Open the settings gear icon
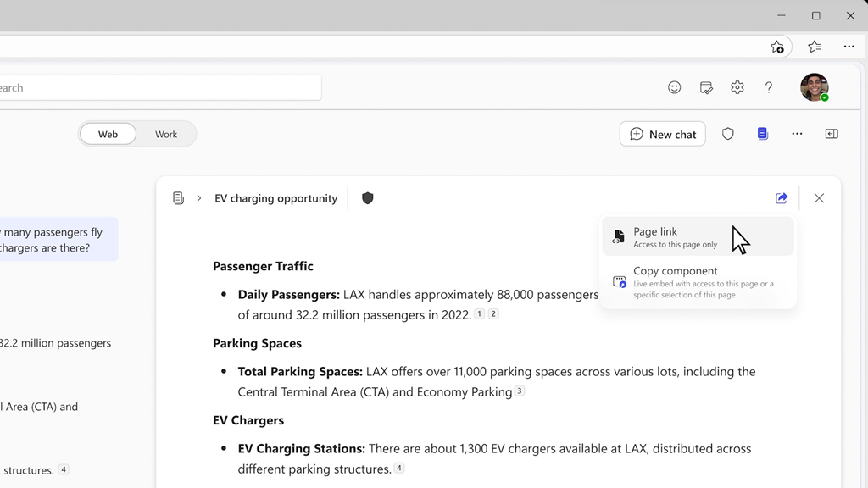The width and height of the screenshot is (868, 488). [737, 87]
